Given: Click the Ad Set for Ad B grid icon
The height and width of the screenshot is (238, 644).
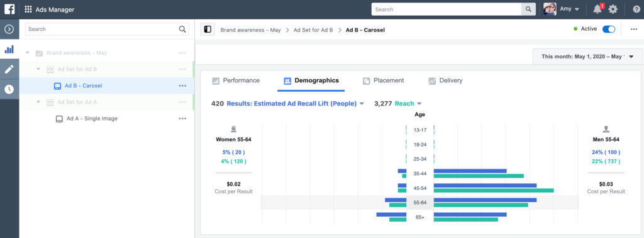Looking at the screenshot, I should click(x=50, y=69).
